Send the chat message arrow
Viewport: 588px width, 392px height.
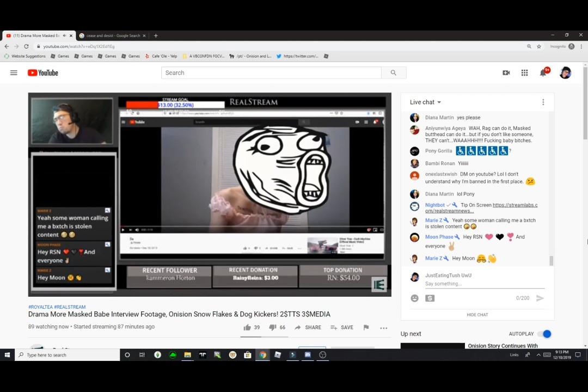click(x=540, y=298)
